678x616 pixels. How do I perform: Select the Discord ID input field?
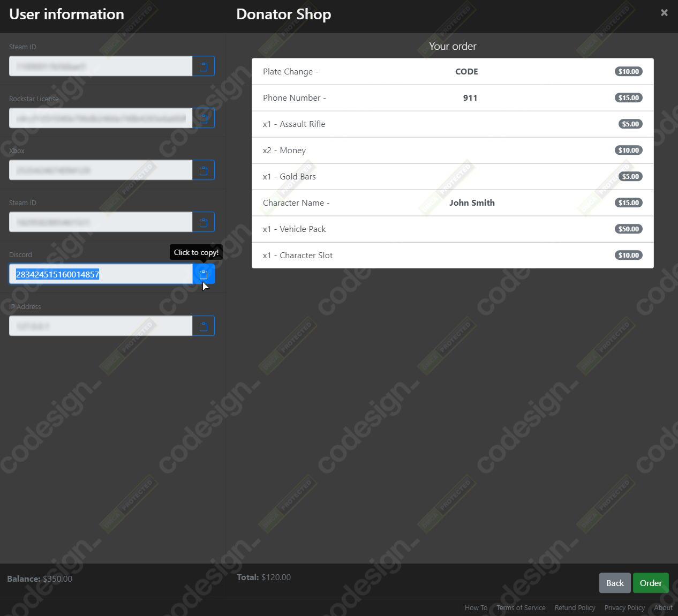(x=100, y=274)
